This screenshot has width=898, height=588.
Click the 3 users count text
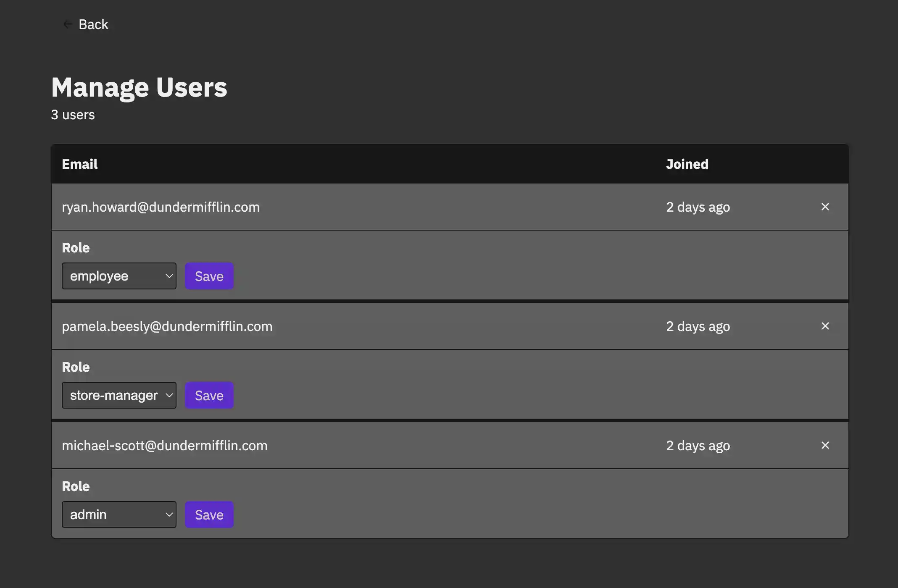pyautogui.click(x=73, y=115)
